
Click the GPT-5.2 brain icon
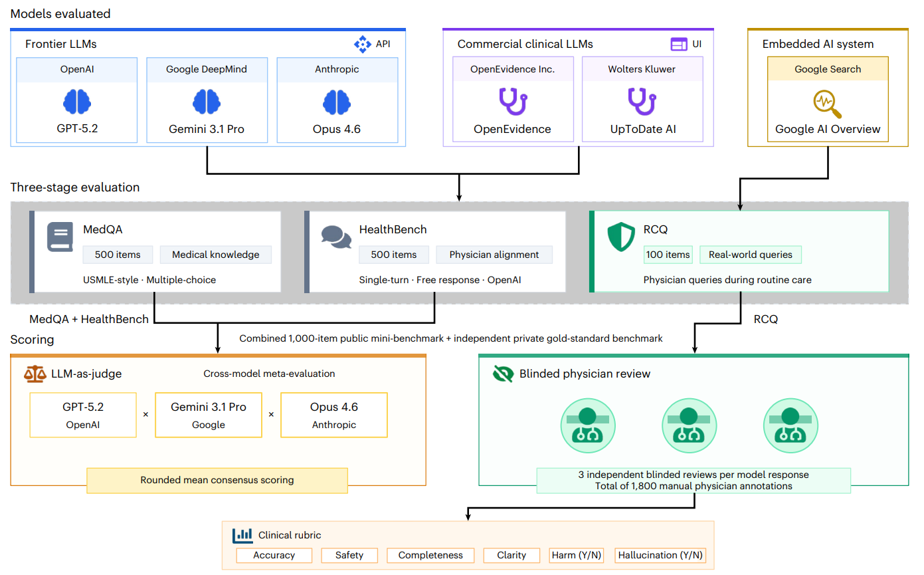(76, 102)
